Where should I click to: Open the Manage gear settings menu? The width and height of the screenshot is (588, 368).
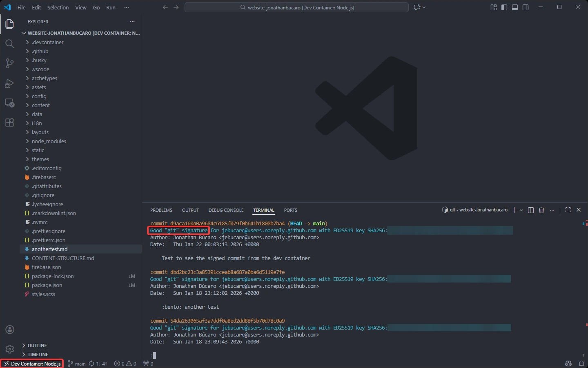pyautogui.click(x=10, y=349)
